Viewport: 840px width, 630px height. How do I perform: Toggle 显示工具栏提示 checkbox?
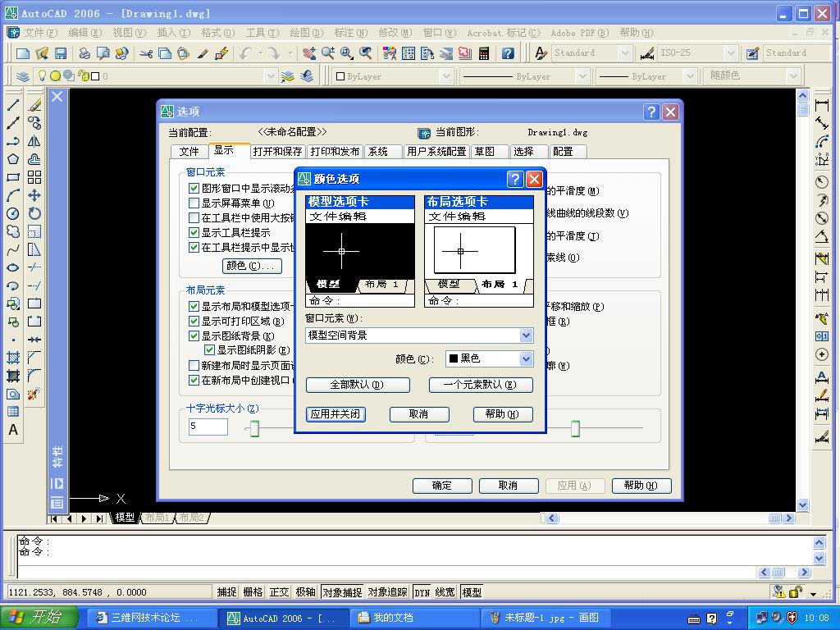[x=194, y=232]
